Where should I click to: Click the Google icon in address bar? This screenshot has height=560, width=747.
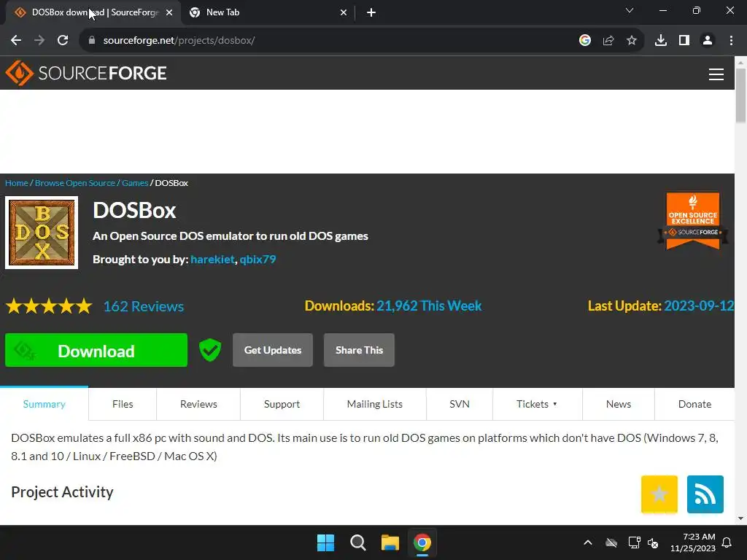(585, 41)
